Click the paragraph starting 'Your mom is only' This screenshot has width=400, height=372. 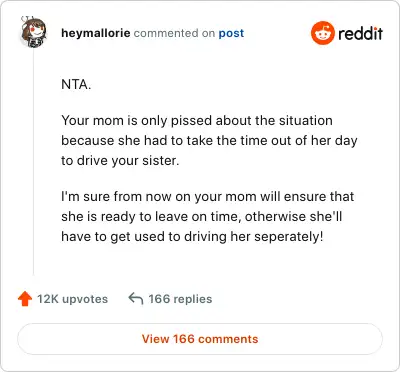click(209, 141)
